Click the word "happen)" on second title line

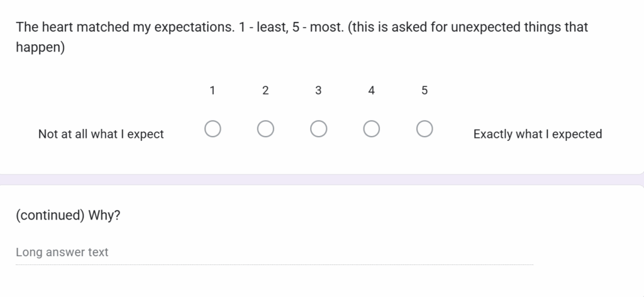tap(40, 47)
